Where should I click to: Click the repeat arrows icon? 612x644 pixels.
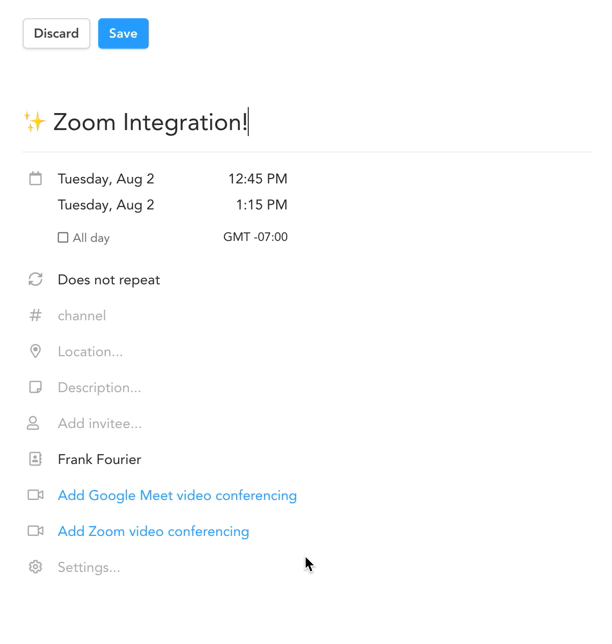[x=35, y=280]
